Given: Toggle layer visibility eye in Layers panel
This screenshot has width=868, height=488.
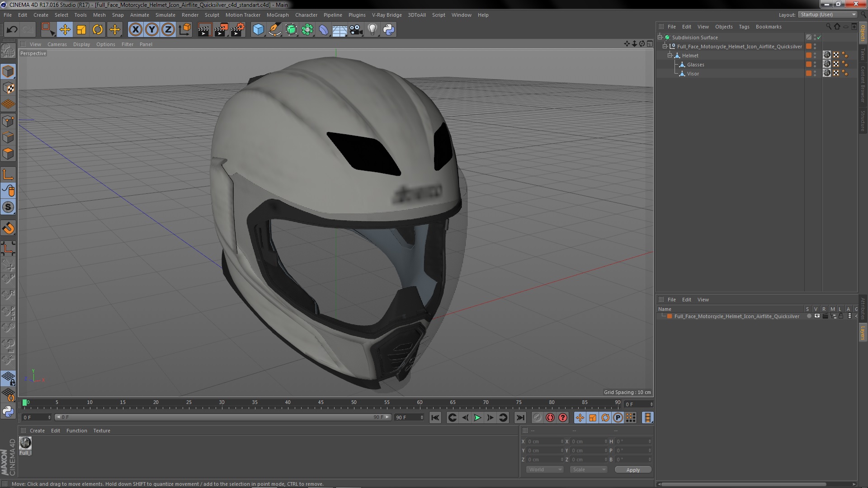Looking at the screenshot, I should pyautogui.click(x=817, y=316).
